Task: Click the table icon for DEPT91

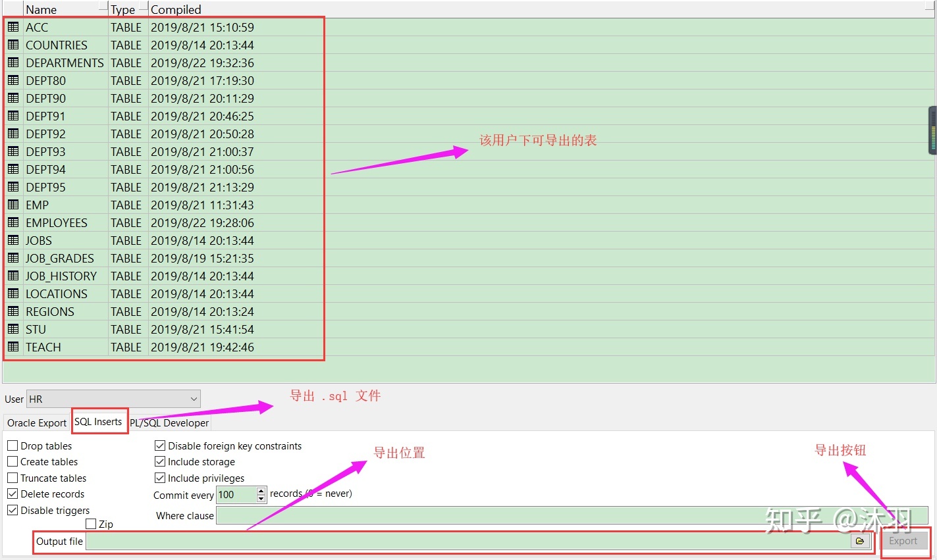Action: [x=13, y=116]
